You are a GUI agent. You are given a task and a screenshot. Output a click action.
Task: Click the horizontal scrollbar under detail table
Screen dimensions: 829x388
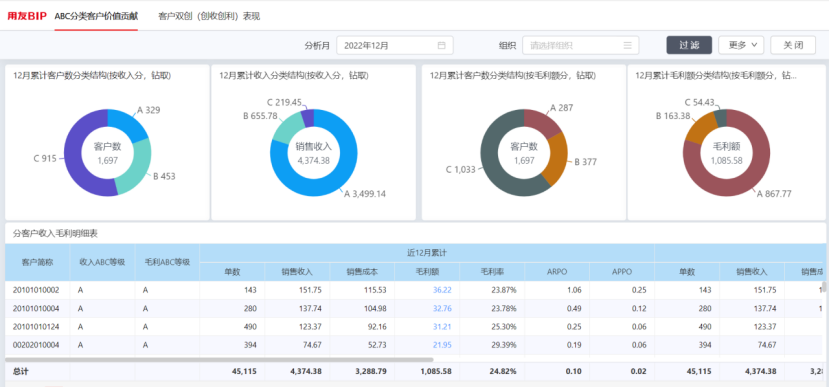click(219, 359)
